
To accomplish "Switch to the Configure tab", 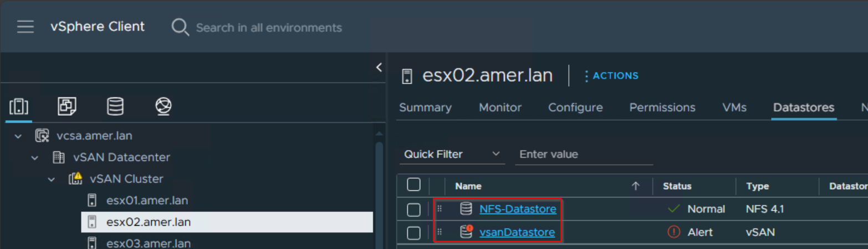I will pos(575,107).
